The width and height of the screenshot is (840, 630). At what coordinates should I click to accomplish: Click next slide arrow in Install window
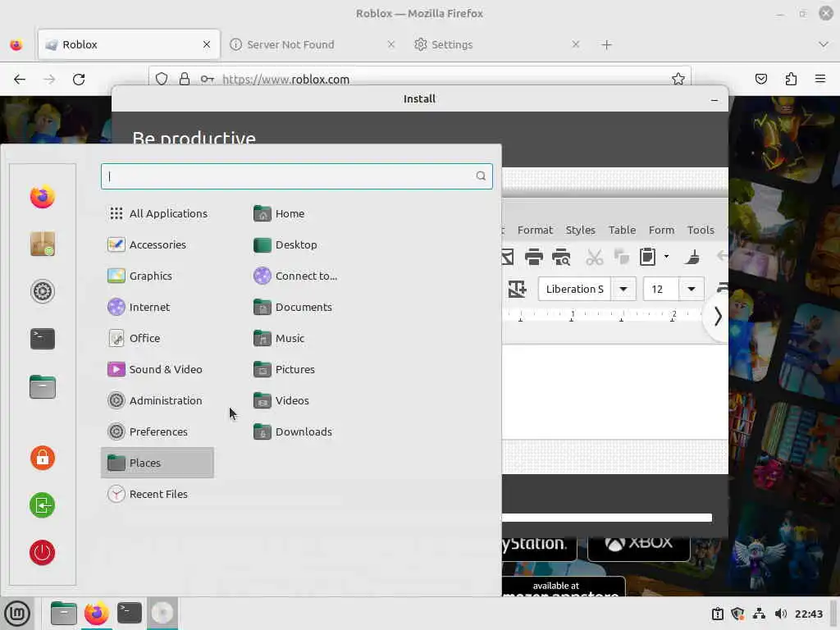coord(717,317)
